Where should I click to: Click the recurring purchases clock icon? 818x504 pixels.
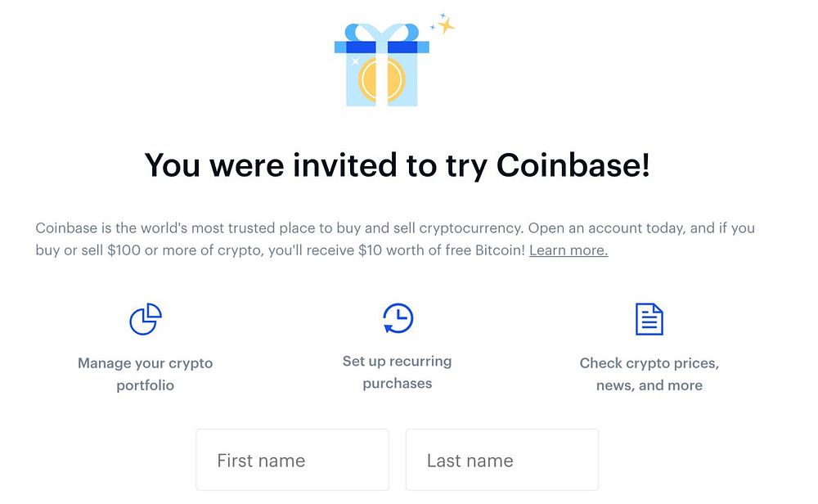tap(398, 318)
